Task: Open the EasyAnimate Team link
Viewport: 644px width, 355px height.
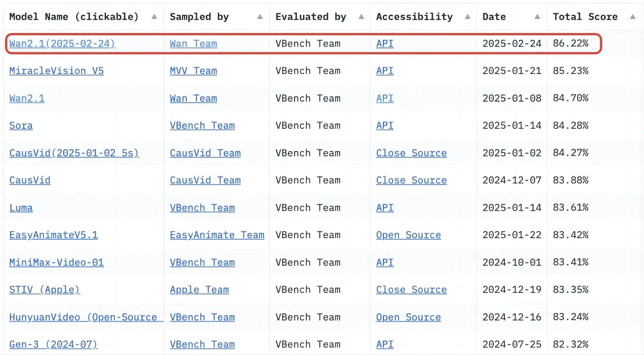Action: tap(217, 235)
